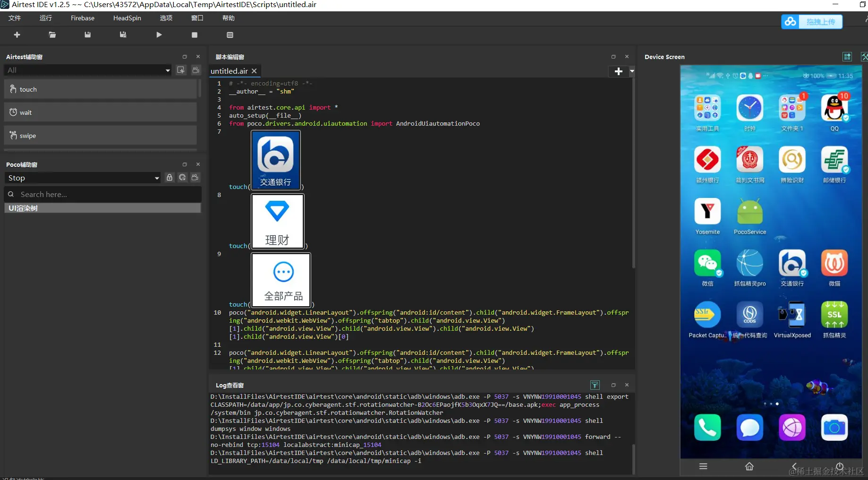Screen dimensions: 868x480
Task: Open the 帮助 menu
Action: pyautogui.click(x=229, y=18)
